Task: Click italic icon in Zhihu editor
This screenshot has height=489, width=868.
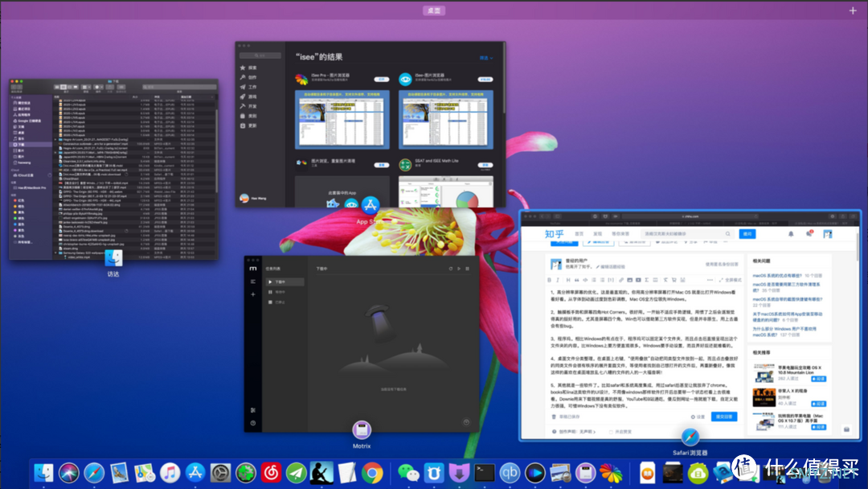Action: tap(558, 280)
